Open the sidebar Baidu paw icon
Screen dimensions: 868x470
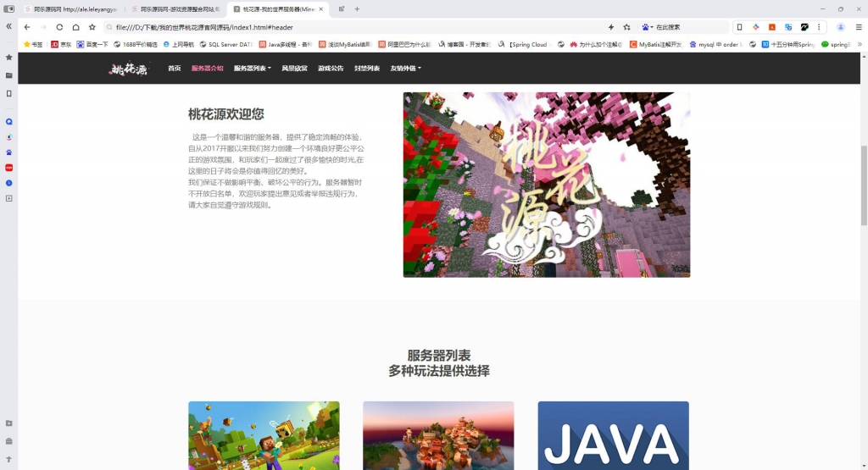coord(8,152)
